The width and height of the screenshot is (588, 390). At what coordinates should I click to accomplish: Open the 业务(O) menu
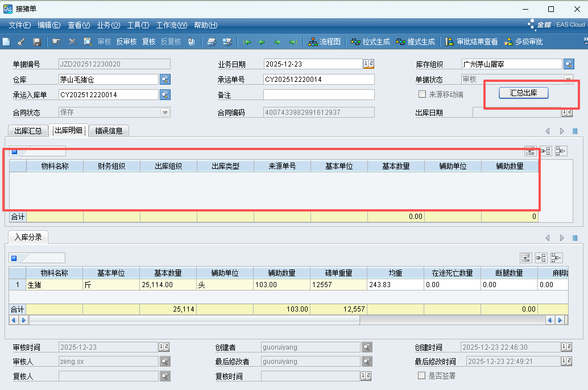pyautogui.click(x=108, y=25)
